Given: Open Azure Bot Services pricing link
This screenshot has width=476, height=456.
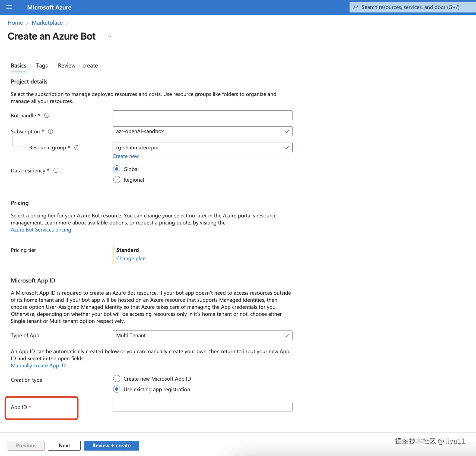Looking at the screenshot, I should [41, 230].
